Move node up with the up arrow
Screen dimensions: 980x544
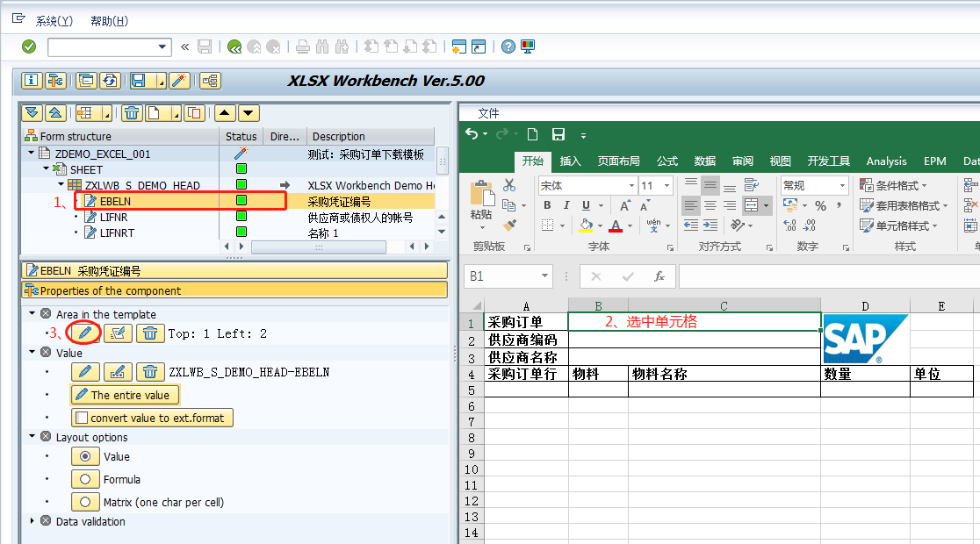pos(225,113)
